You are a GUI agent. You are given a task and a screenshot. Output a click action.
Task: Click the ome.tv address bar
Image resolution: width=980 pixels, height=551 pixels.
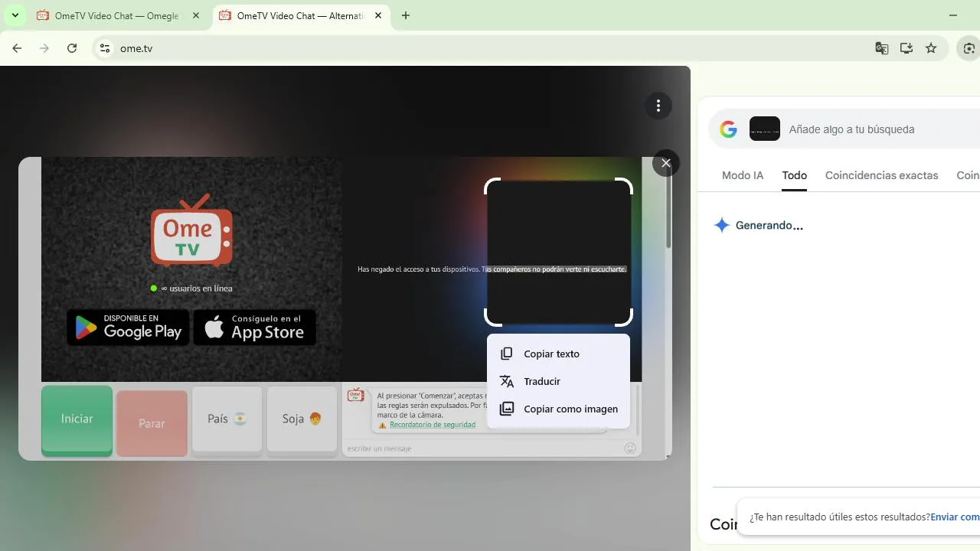[x=490, y=48]
